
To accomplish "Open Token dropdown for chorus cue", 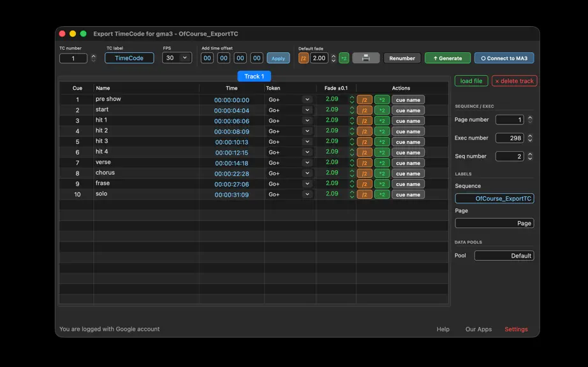I will 307,173.
